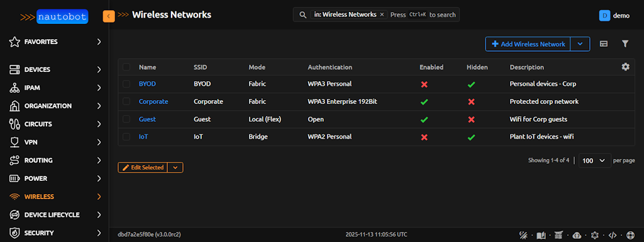The image size is (644, 242).
Task: Open the IoT network link
Action: tap(143, 137)
